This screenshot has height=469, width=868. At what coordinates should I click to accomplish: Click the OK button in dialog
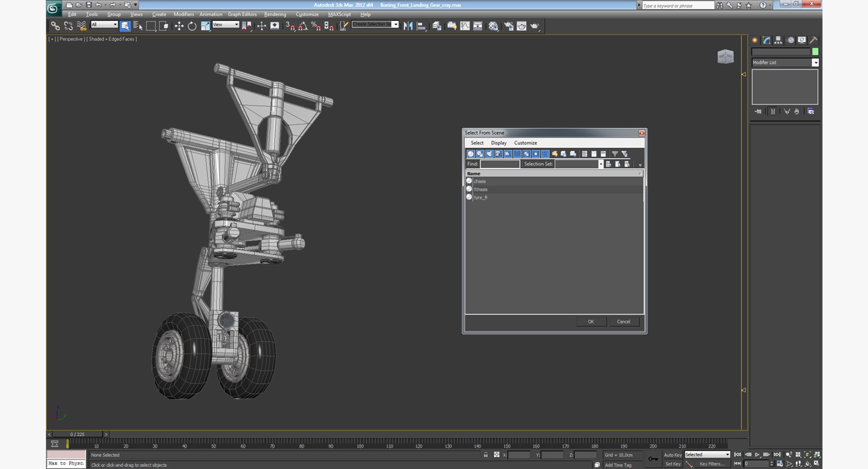tap(591, 322)
